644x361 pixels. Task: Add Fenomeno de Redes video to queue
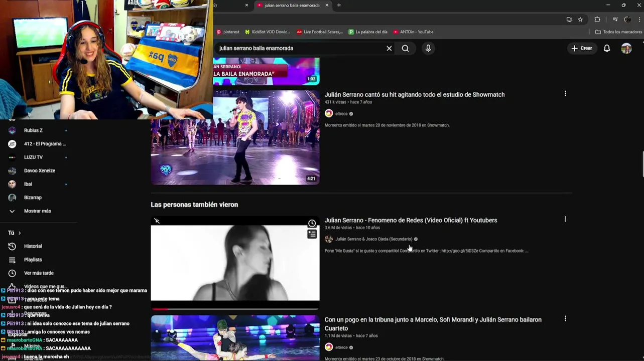click(x=312, y=234)
